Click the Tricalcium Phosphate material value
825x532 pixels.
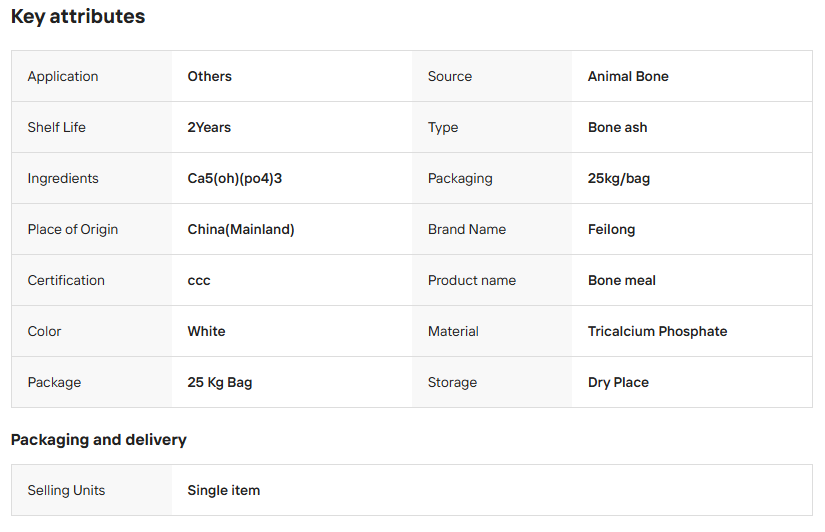657,331
